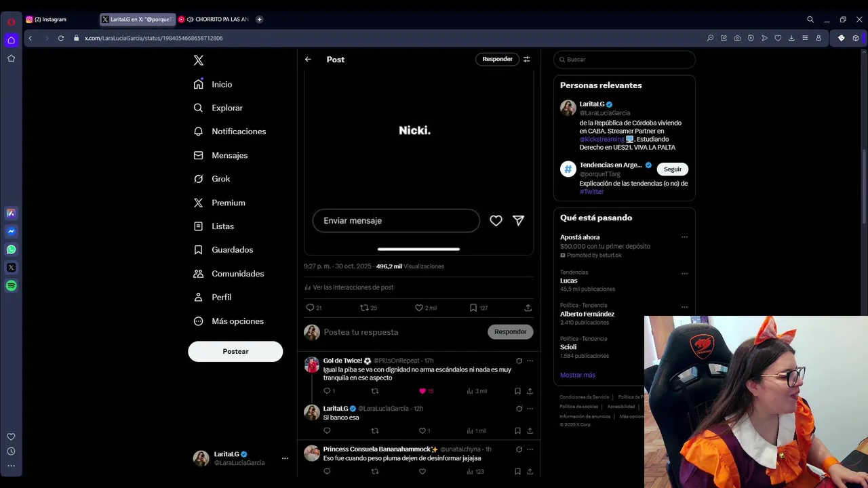Share the main post
The width and height of the screenshot is (868, 488).
[x=528, y=308]
